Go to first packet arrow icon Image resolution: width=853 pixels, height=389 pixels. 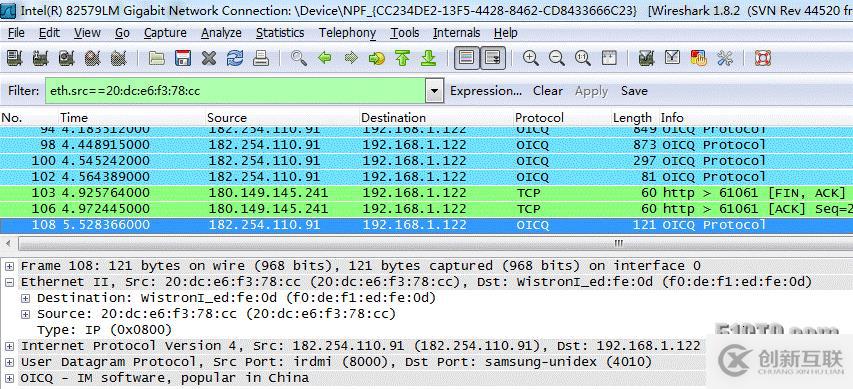[x=403, y=58]
